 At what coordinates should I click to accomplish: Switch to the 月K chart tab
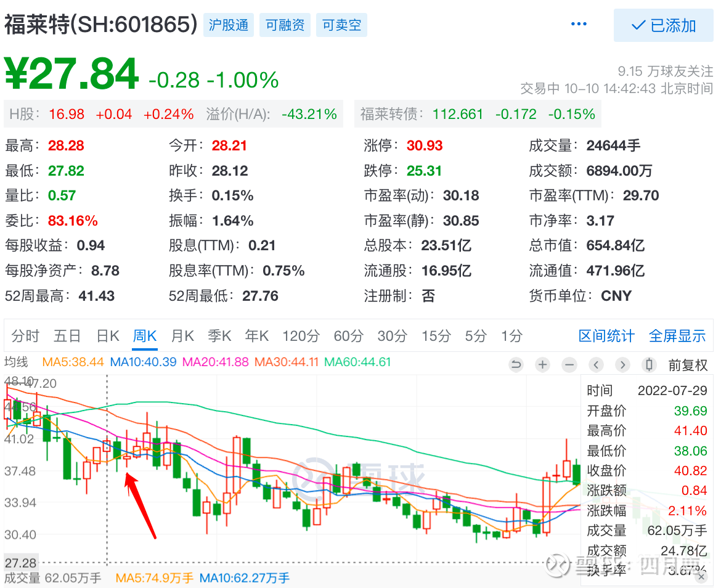pos(182,336)
